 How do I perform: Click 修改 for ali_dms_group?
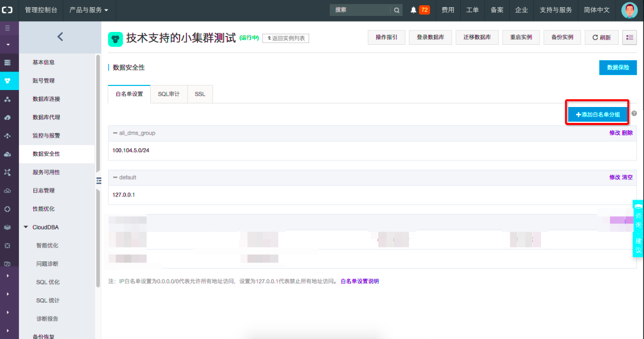coord(615,133)
